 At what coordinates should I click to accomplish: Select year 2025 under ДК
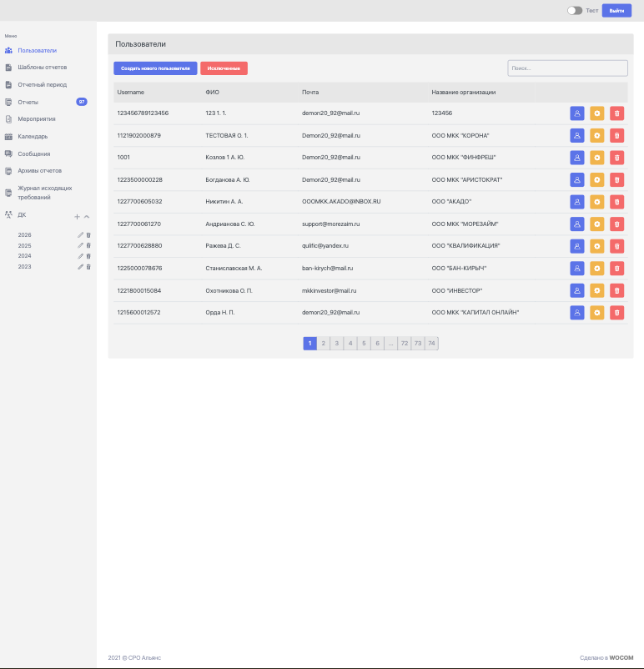pyautogui.click(x=24, y=246)
